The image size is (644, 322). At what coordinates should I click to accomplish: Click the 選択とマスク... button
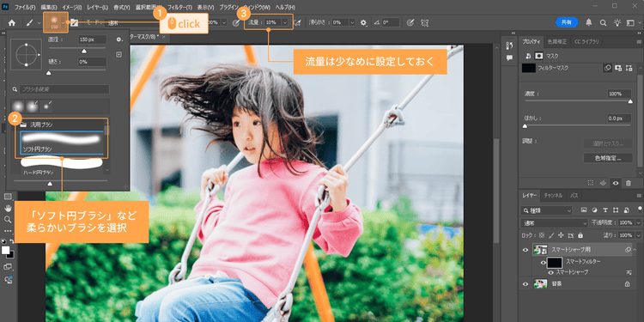coord(608,143)
